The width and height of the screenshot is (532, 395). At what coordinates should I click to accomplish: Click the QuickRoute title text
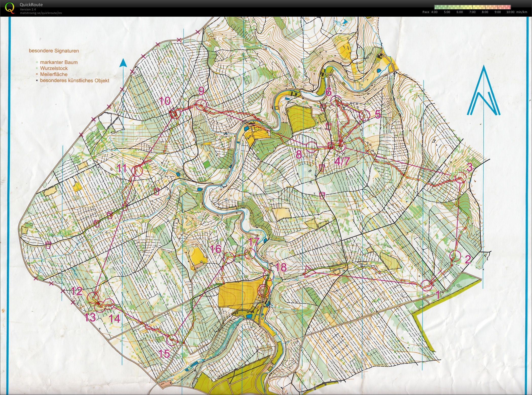pos(31,5)
